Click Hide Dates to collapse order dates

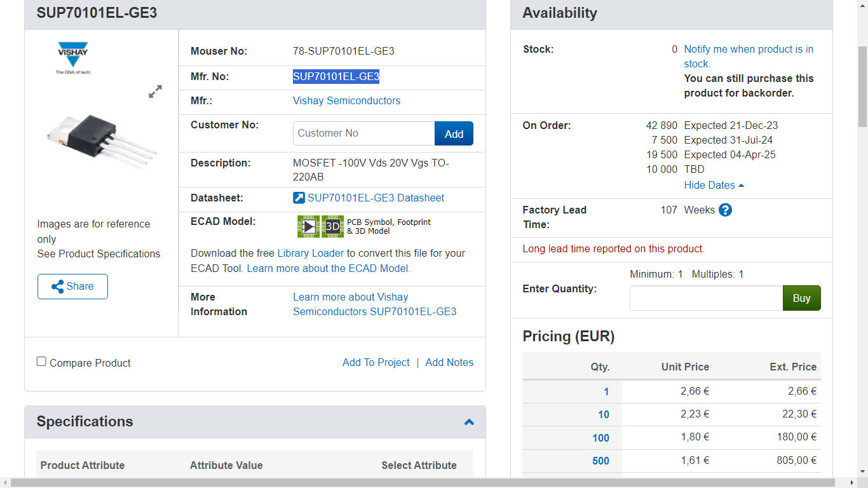[x=714, y=185]
